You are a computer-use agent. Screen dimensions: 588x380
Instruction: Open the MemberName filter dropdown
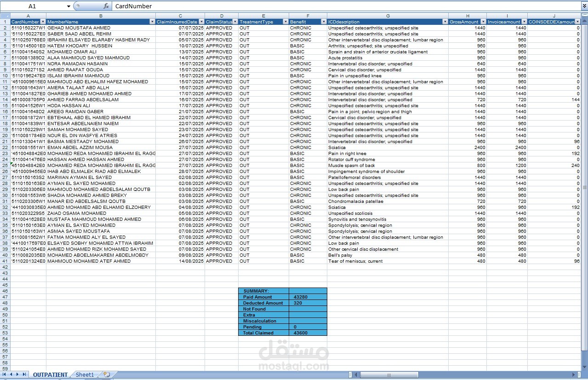[x=153, y=22]
